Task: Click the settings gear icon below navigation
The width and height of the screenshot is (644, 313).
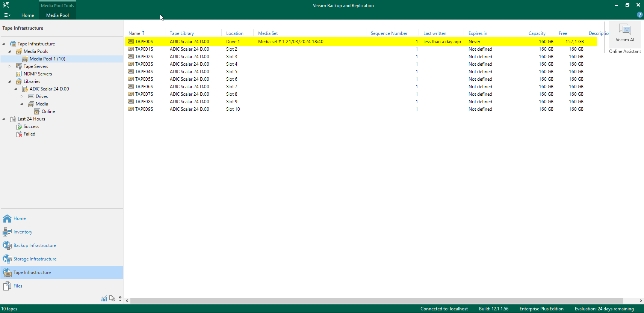Action: (112, 299)
